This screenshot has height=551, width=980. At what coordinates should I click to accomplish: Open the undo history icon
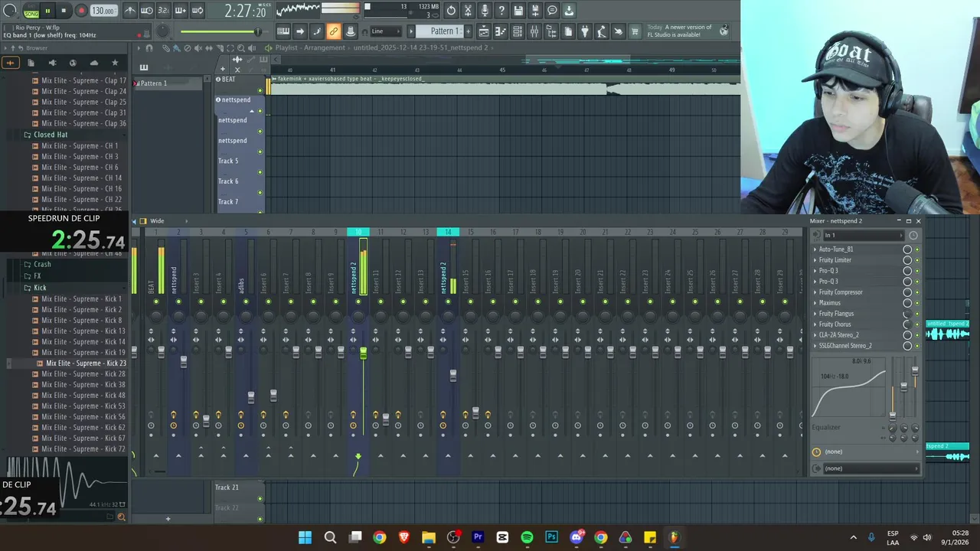pos(451,11)
